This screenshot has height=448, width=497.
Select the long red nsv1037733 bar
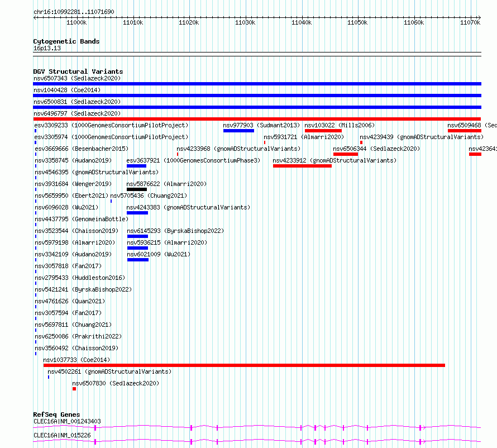click(244, 365)
